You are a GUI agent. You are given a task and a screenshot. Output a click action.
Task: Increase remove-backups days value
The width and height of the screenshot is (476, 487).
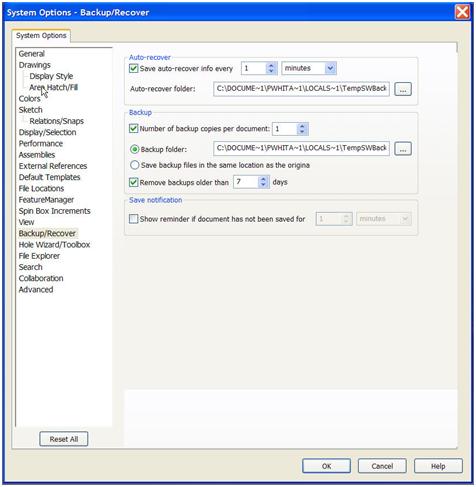[263, 179]
